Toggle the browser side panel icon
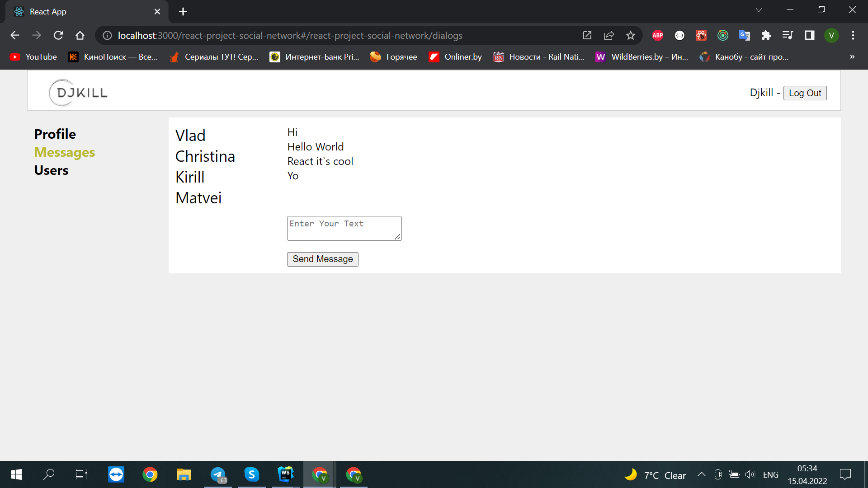The image size is (868, 488). tap(810, 35)
